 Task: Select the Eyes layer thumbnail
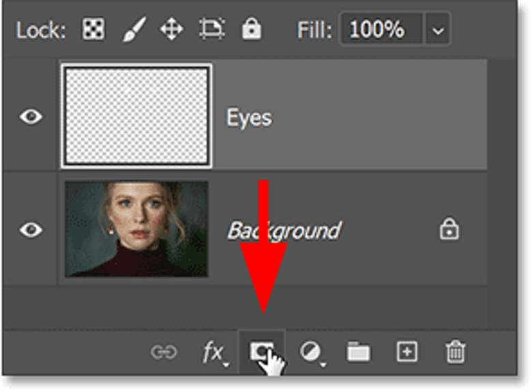pos(136,116)
